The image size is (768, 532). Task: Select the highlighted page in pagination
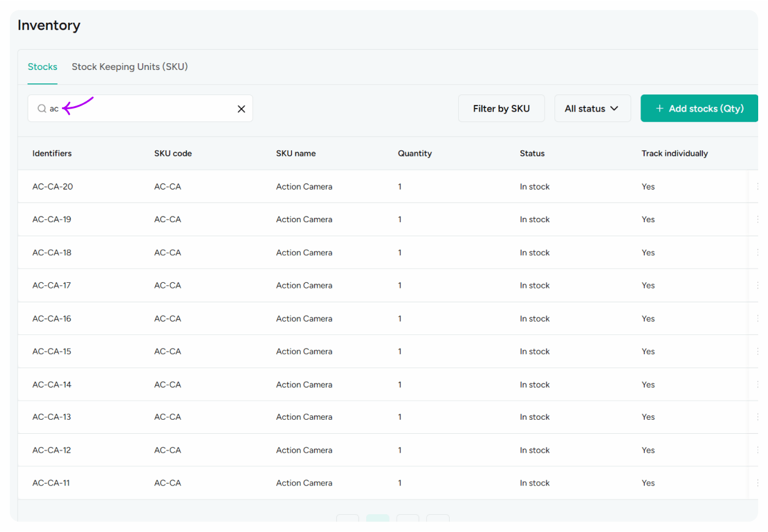click(x=378, y=523)
